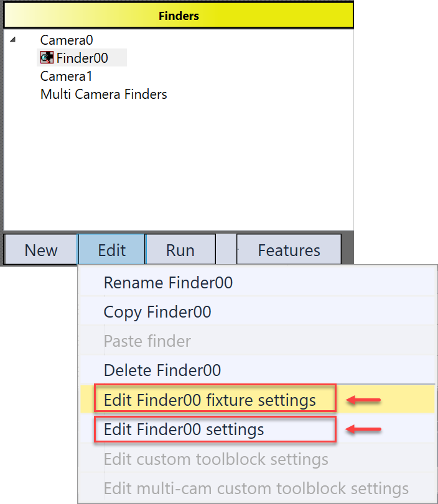Click the yellow Finders panel header

click(179, 14)
